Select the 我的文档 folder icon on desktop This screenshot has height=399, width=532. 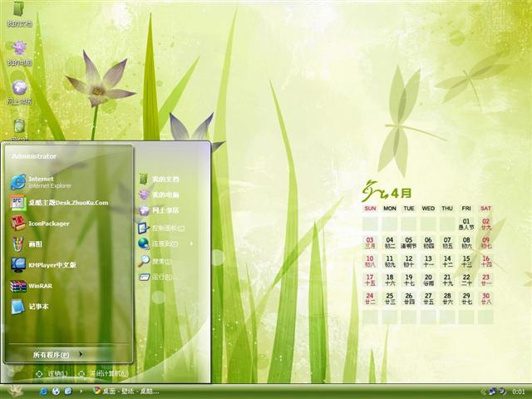pos(19,14)
